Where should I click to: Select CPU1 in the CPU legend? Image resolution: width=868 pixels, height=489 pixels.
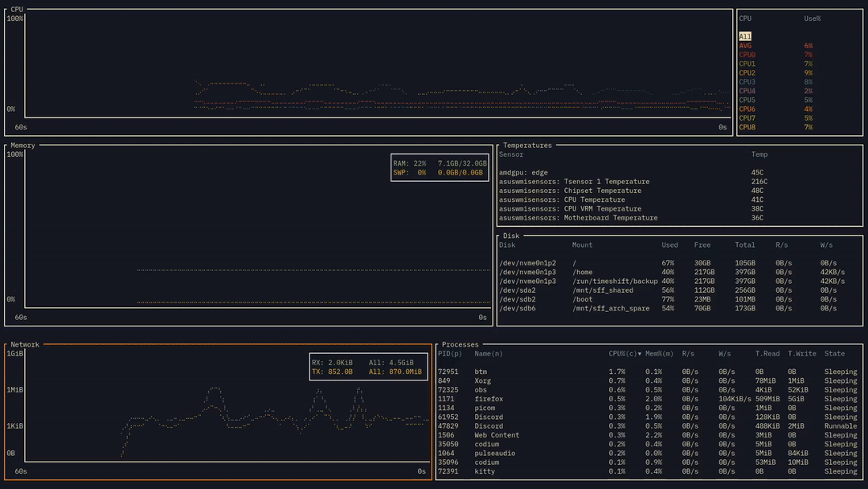coord(776,64)
